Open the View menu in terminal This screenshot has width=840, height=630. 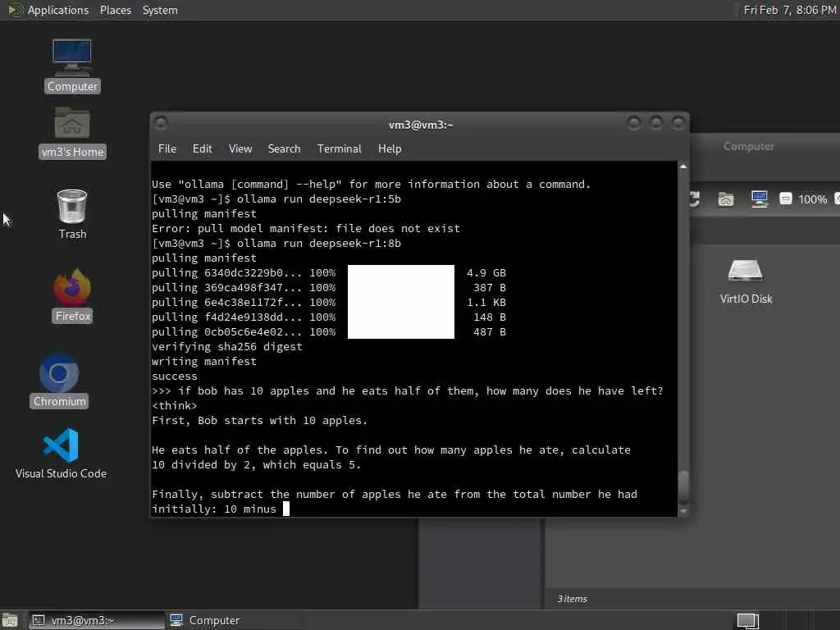click(x=240, y=149)
